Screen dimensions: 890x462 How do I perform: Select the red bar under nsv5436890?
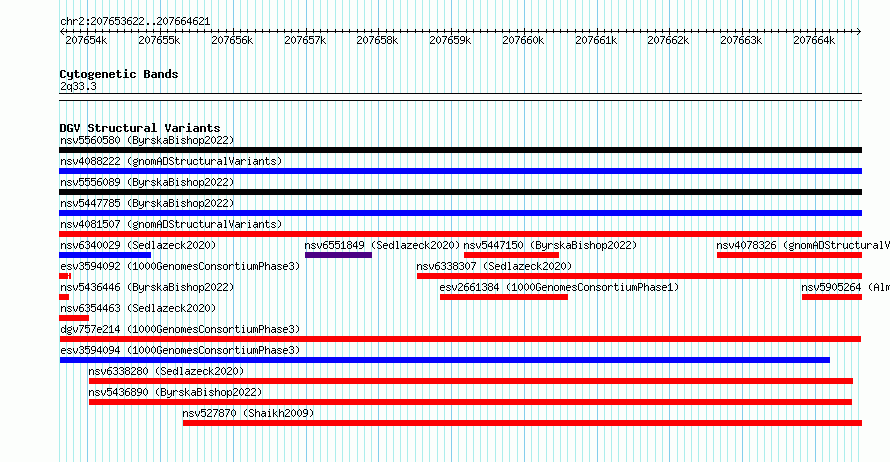[x=470, y=402]
